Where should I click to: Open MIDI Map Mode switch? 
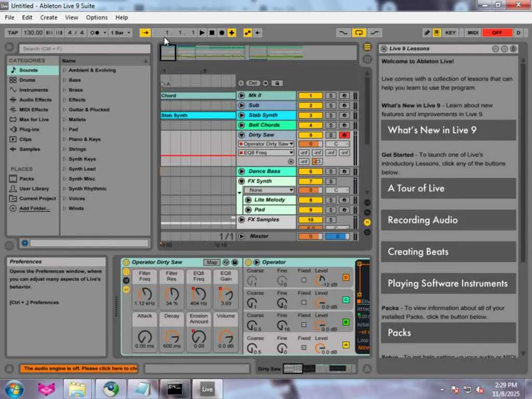click(473, 33)
